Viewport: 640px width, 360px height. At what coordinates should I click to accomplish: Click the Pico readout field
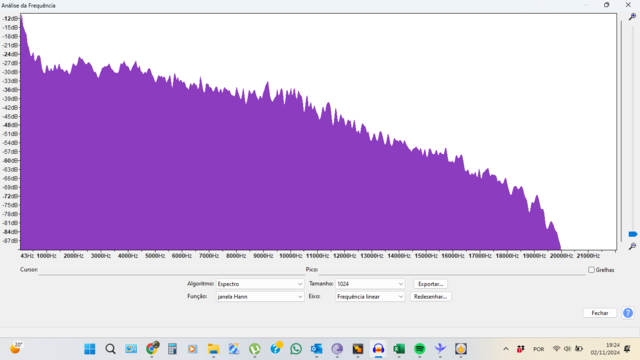[x=452, y=270]
